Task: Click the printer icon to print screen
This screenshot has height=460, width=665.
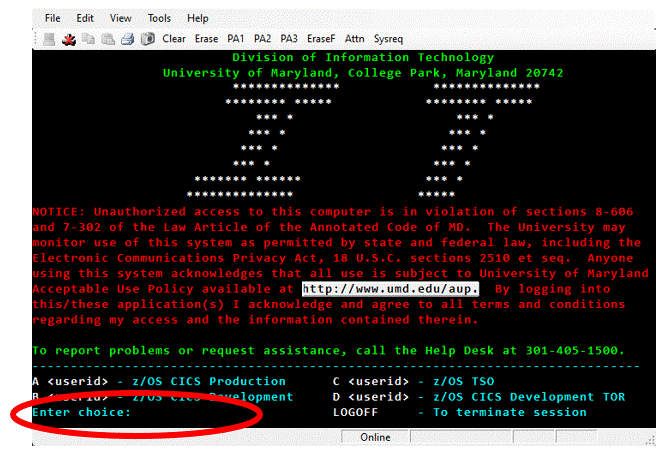Action: pyautogui.click(x=128, y=39)
